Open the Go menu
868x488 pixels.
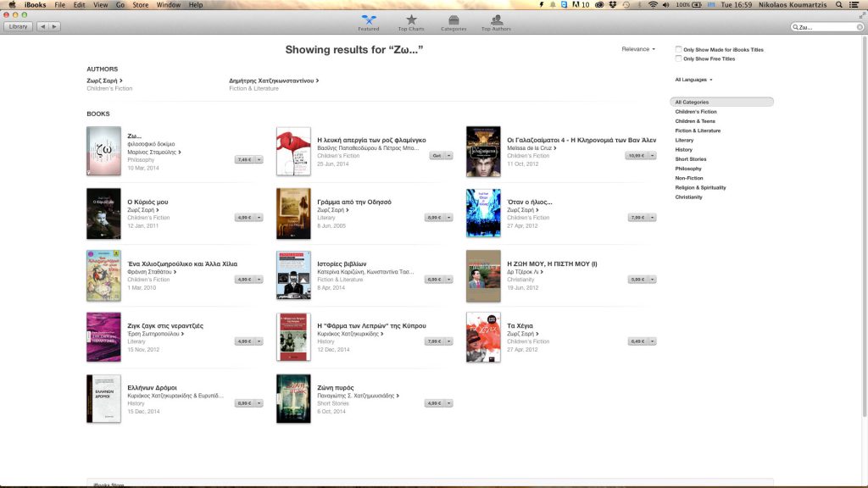(x=120, y=4)
